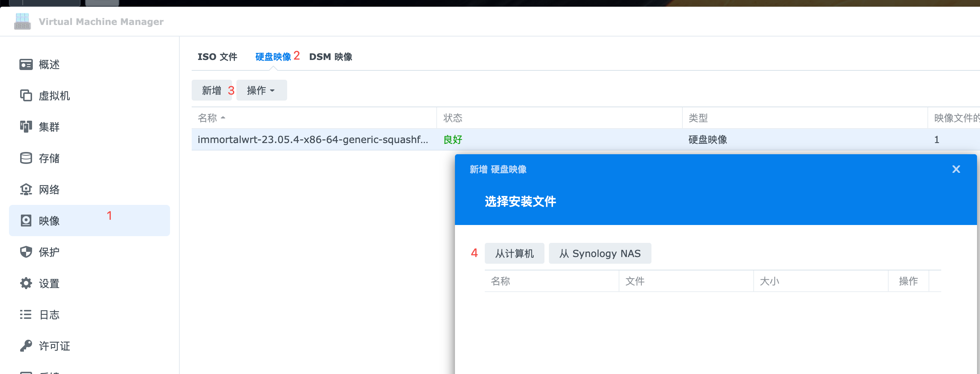Close the 新增 硬盘映像 dialog
The width and height of the screenshot is (980, 374).
click(956, 169)
